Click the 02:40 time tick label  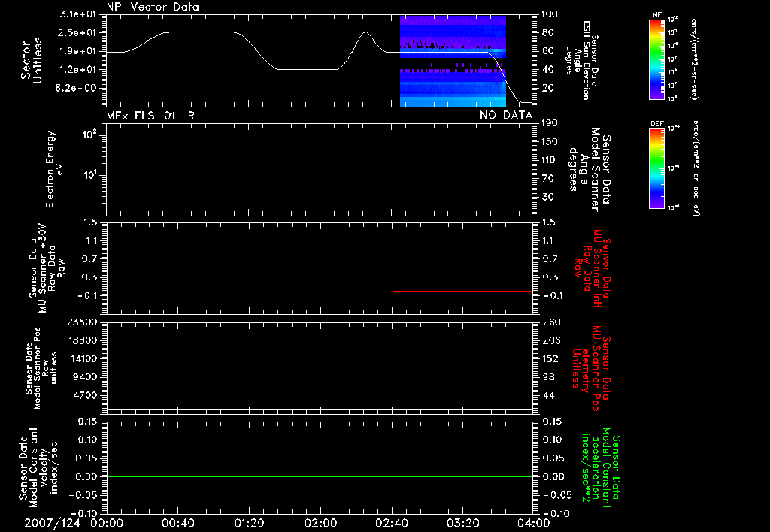coord(391,523)
